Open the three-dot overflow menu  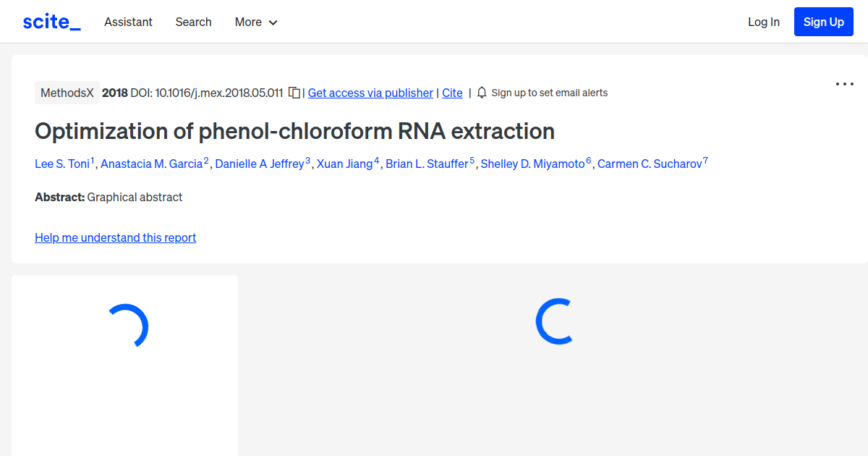click(x=844, y=84)
